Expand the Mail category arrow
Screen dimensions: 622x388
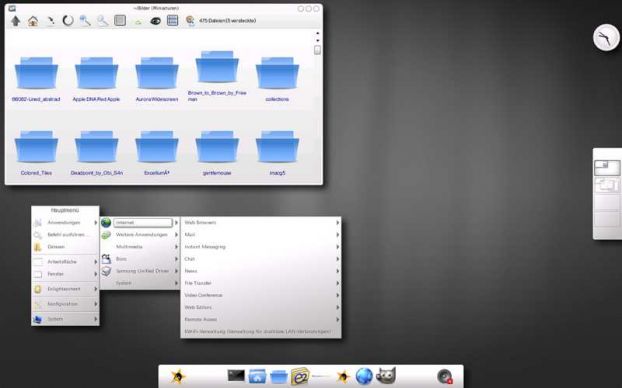338,235
